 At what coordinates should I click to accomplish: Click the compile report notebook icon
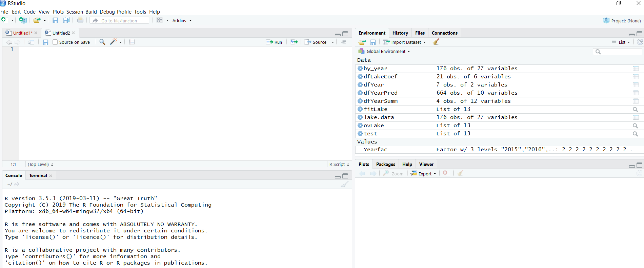click(x=132, y=42)
